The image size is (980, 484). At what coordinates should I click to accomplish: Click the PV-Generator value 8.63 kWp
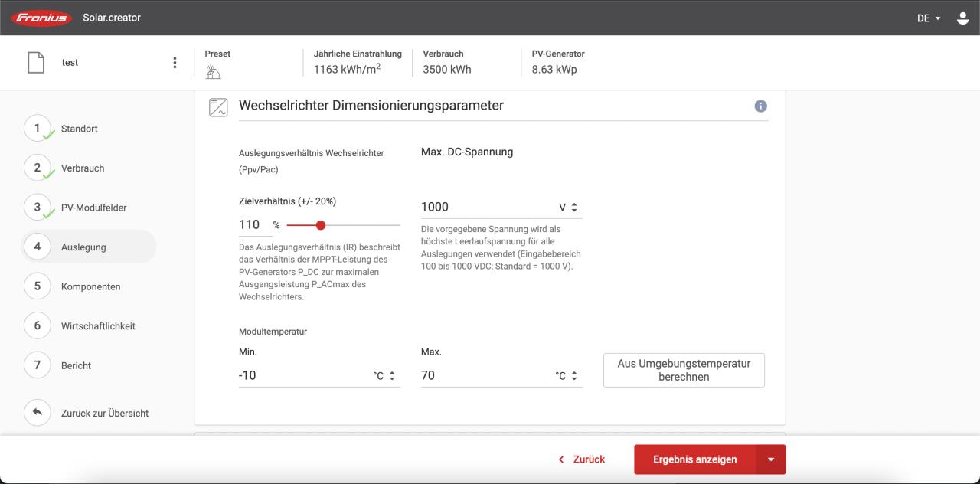[554, 70]
